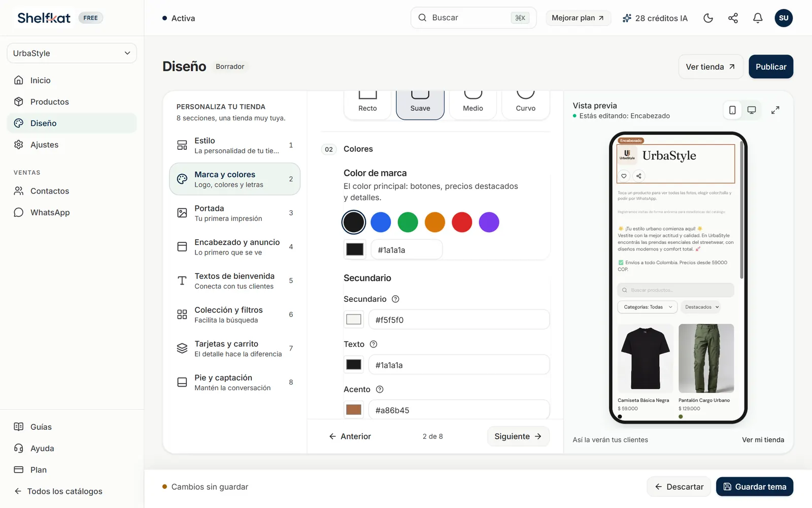Expand Categorías: Todas dropdown in preview
The image size is (812, 508).
point(648,307)
